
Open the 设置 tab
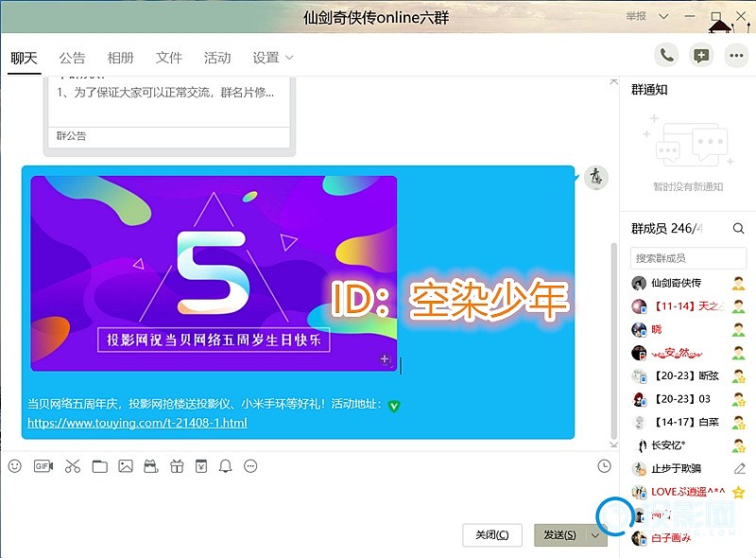266,58
